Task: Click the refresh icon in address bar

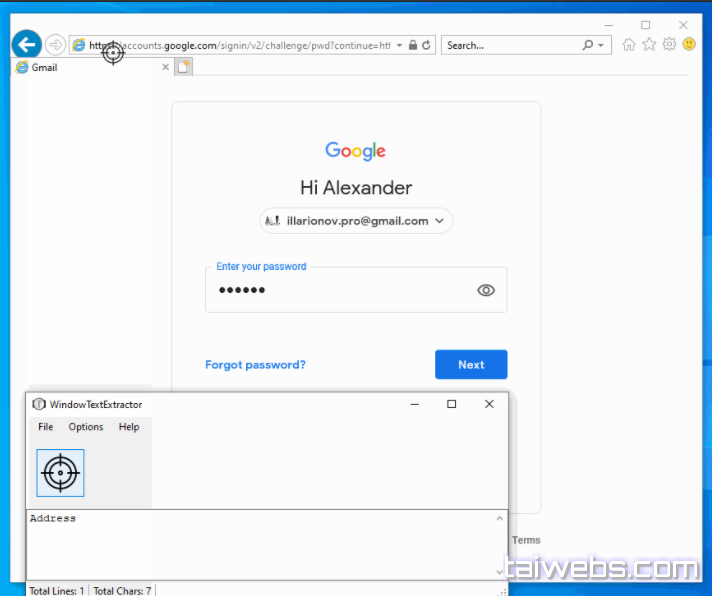Action: pyautogui.click(x=427, y=45)
